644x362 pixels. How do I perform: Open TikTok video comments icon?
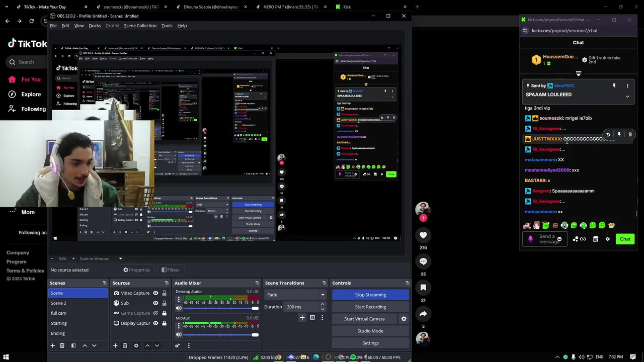pyautogui.click(x=423, y=261)
